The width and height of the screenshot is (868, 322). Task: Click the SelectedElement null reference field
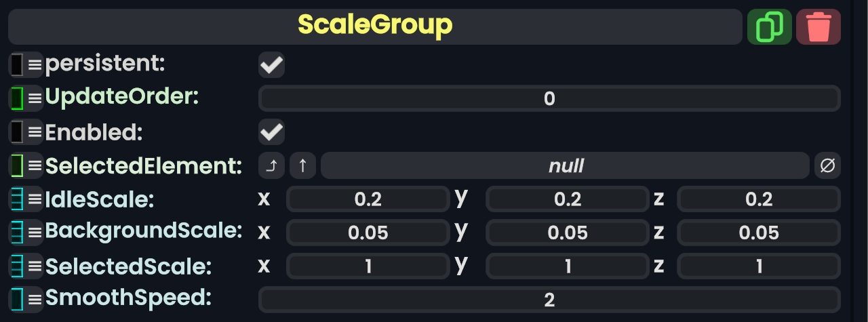pos(565,166)
